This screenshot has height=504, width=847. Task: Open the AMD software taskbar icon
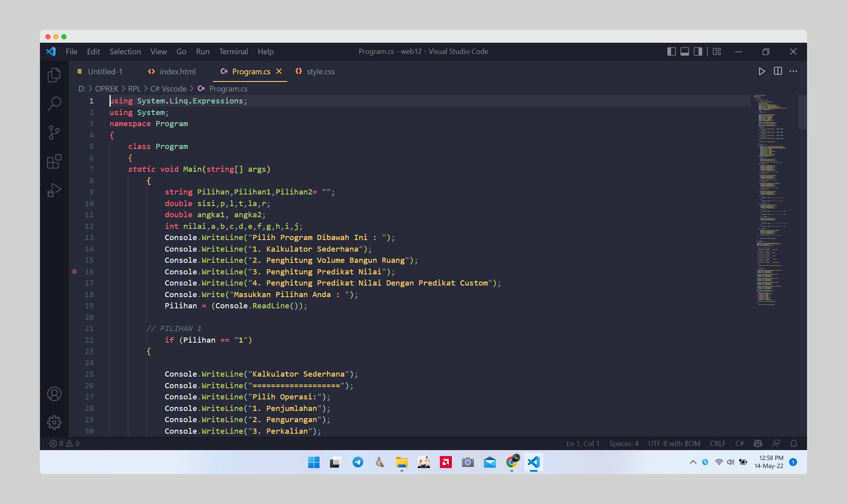point(445,462)
